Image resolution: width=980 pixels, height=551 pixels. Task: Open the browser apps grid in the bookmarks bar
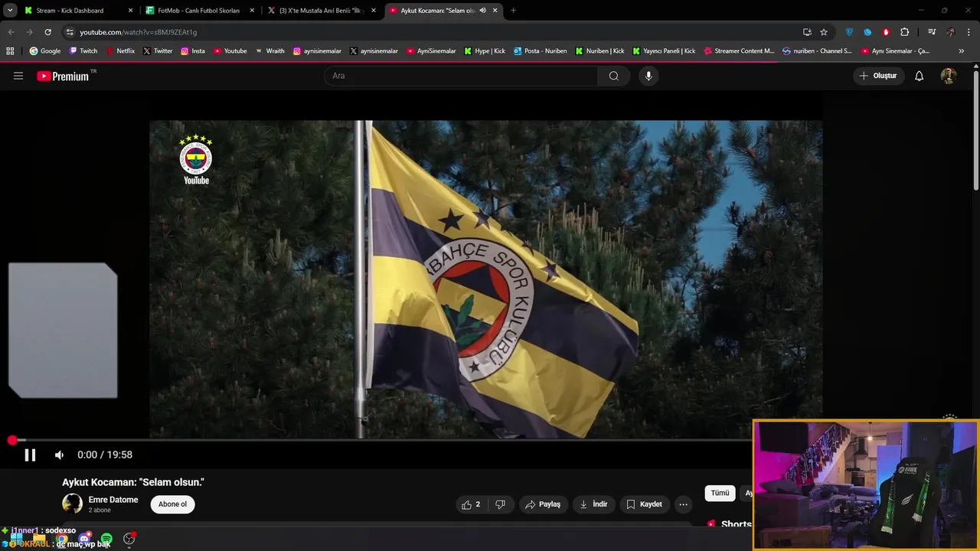(x=10, y=51)
